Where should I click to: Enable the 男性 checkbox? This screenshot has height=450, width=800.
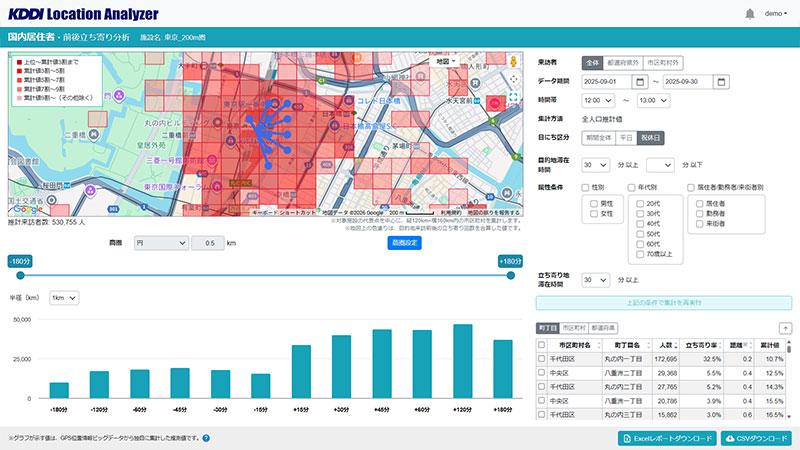click(594, 203)
